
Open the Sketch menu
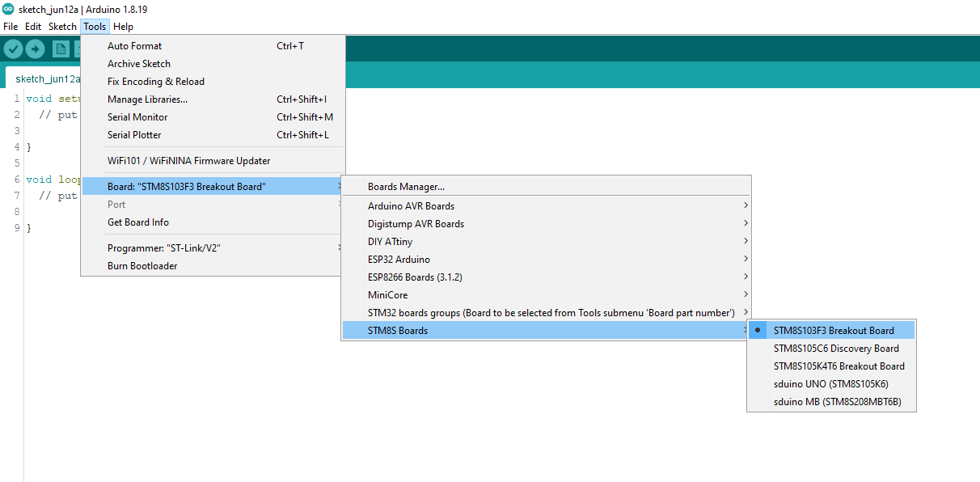[x=62, y=27]
